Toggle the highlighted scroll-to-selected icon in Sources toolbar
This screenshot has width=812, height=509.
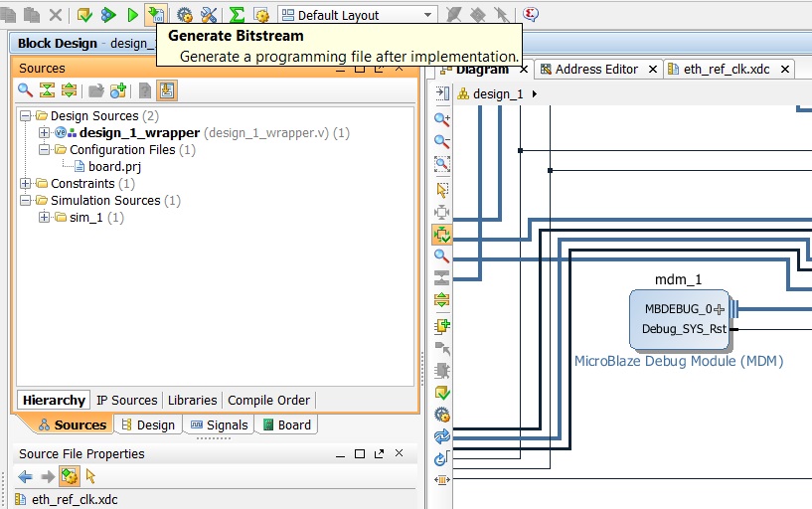point(167,90)
